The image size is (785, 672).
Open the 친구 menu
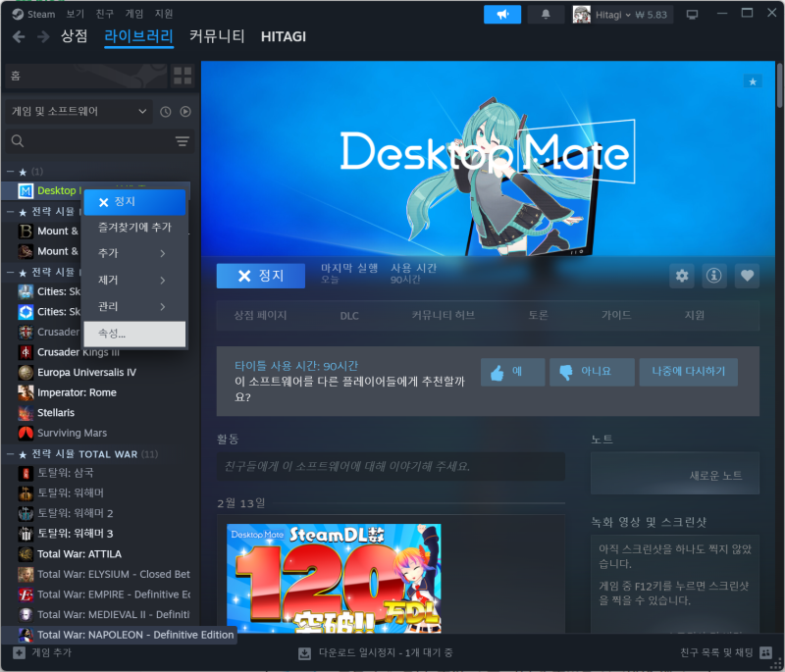coord(104,14)
